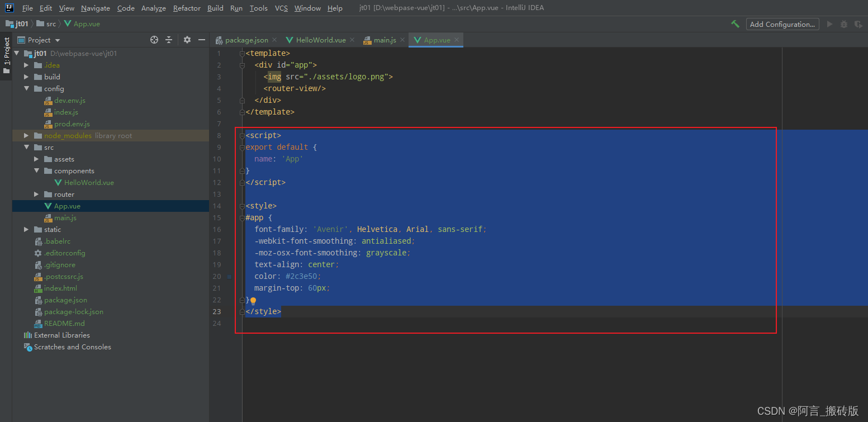
Task: Select HelloWorld.vue in the project tree
Action: 89,182
